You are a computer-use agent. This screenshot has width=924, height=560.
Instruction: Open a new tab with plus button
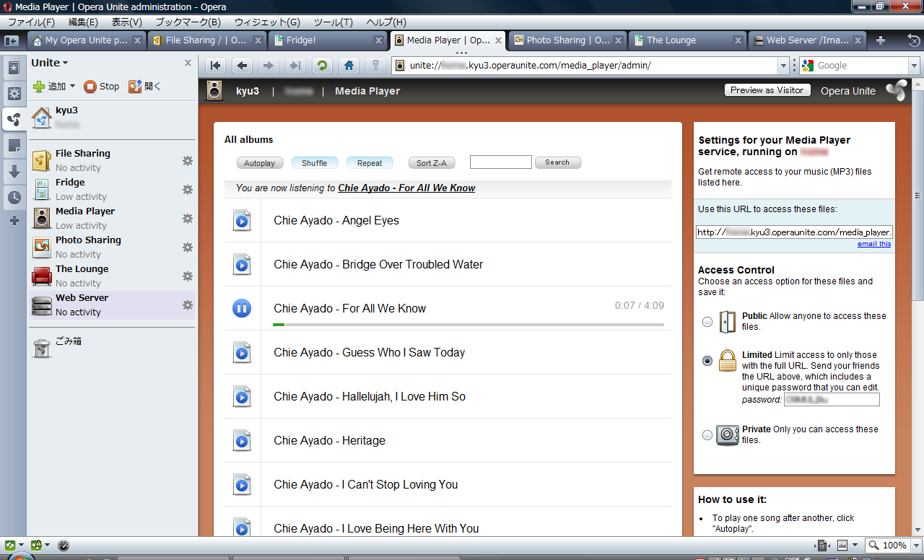881,40
